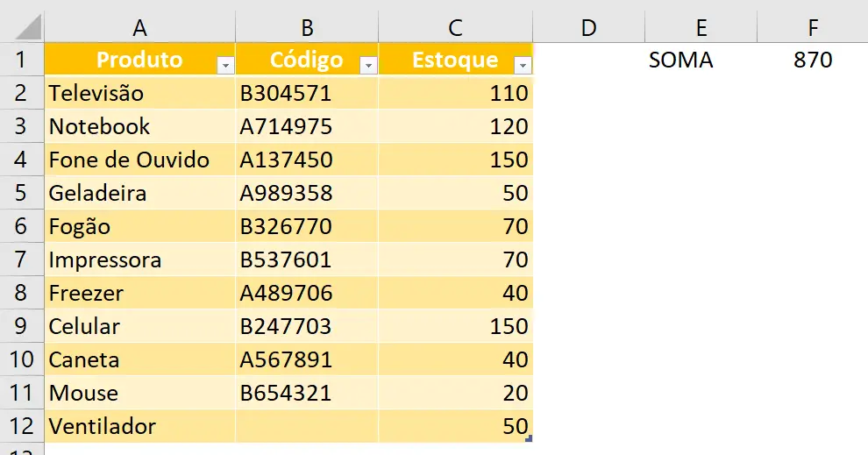Click the table resize handle at C12
Image resolution: width=868 pixels, height=455 pixels.
[x=528, y=437]
